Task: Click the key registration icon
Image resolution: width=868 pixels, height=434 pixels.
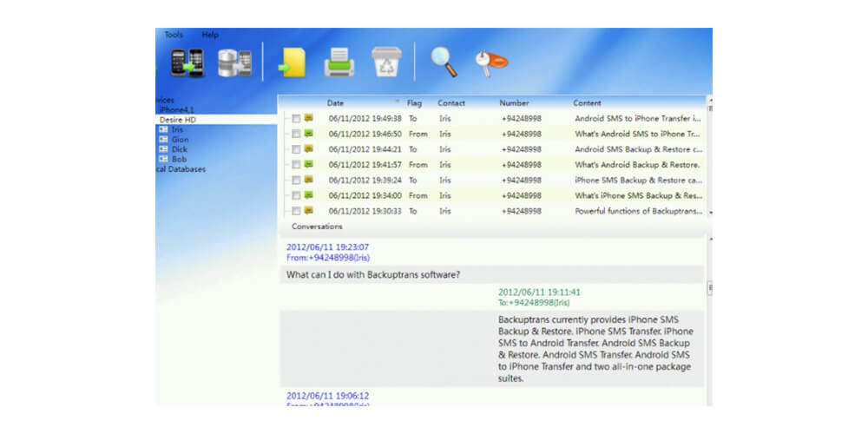Action: (491, 62)
